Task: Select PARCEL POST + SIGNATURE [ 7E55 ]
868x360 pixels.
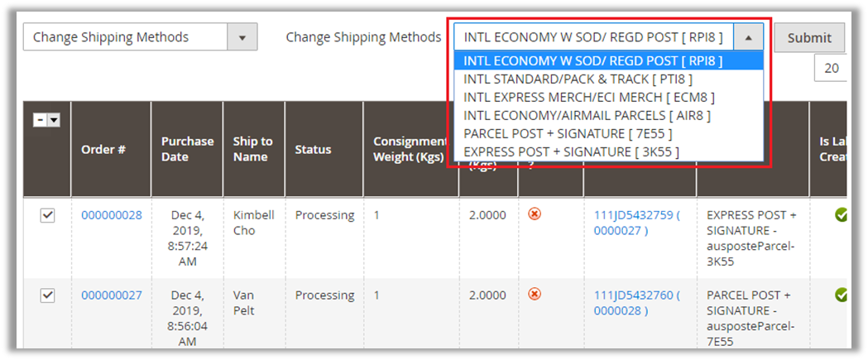Action: coord(568,133)
